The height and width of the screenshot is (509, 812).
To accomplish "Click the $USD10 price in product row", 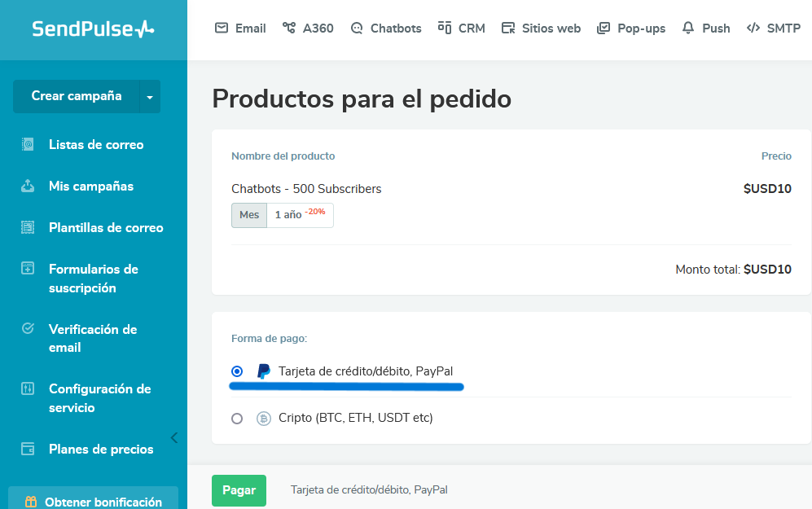I will click(x=767, y=189).
